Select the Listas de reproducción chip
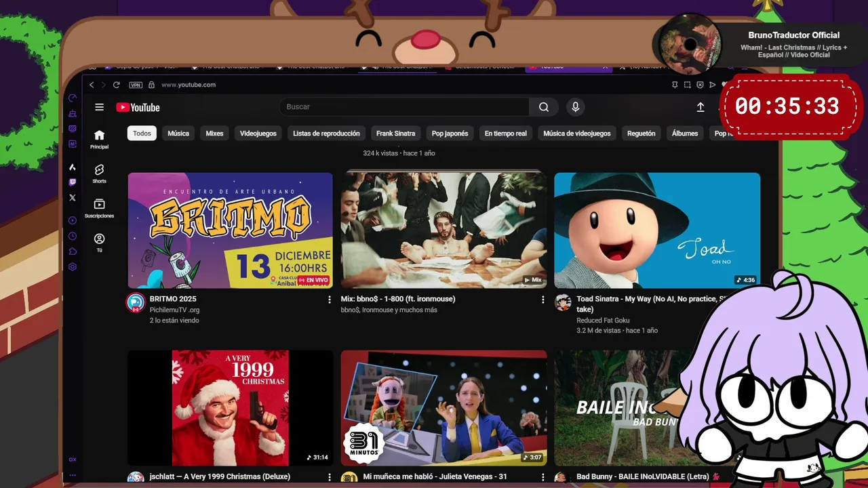Image resolution: width=868 pixels, height=488 pixels. click(326, 134)
